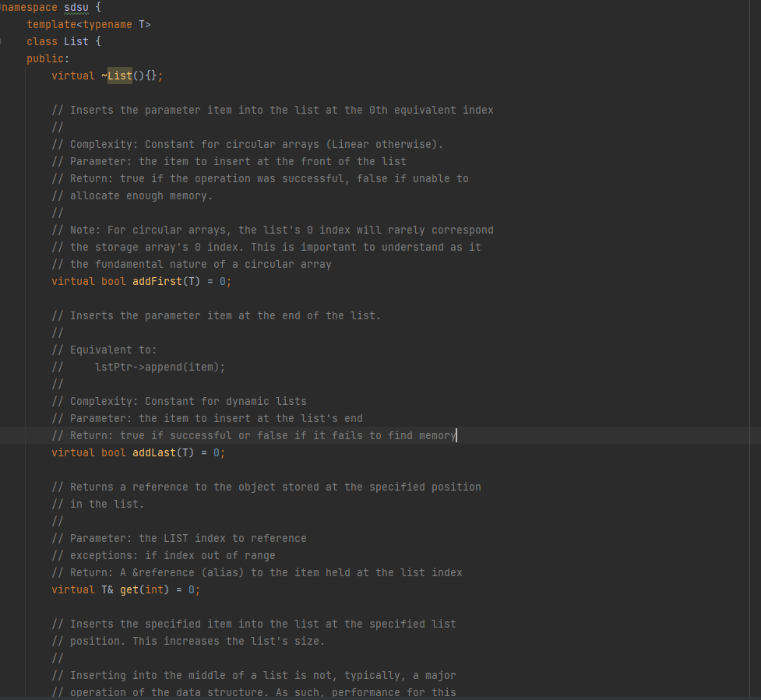Click the get method name
The height and width of the screenshot is (700, 761).
tap(129, 589)
